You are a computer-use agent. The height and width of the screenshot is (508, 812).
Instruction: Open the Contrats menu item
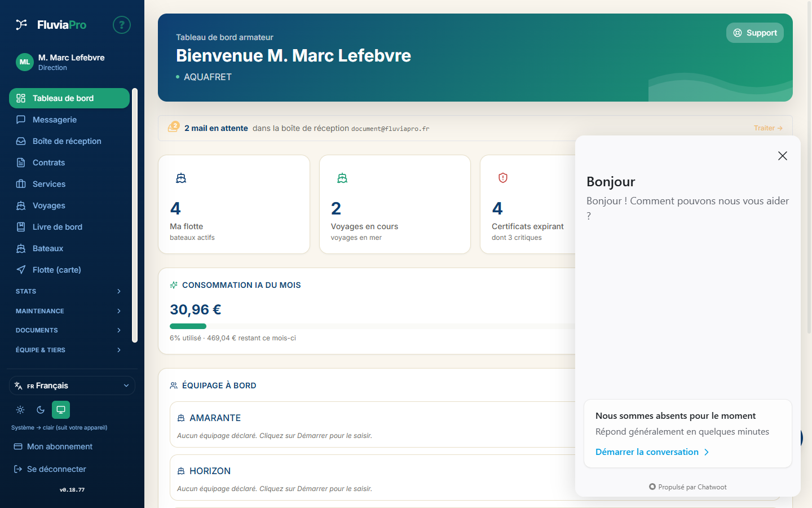pos(69,163)
